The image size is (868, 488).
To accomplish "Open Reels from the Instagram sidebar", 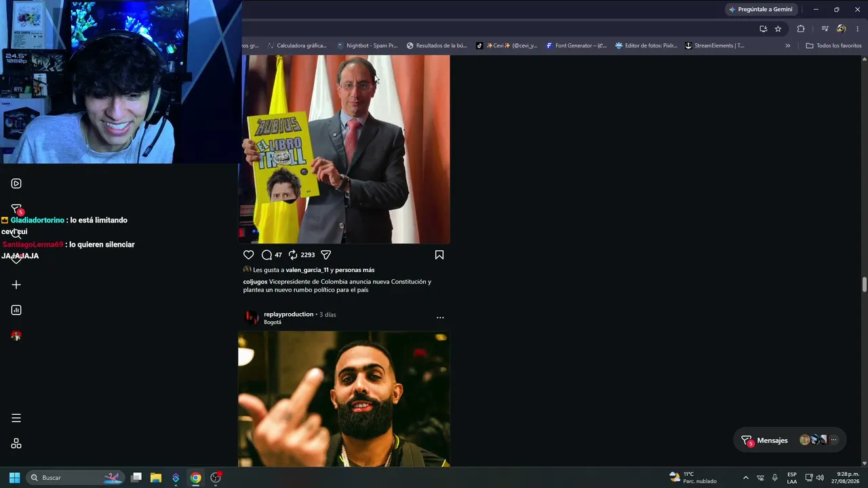I will pos(16,184).
